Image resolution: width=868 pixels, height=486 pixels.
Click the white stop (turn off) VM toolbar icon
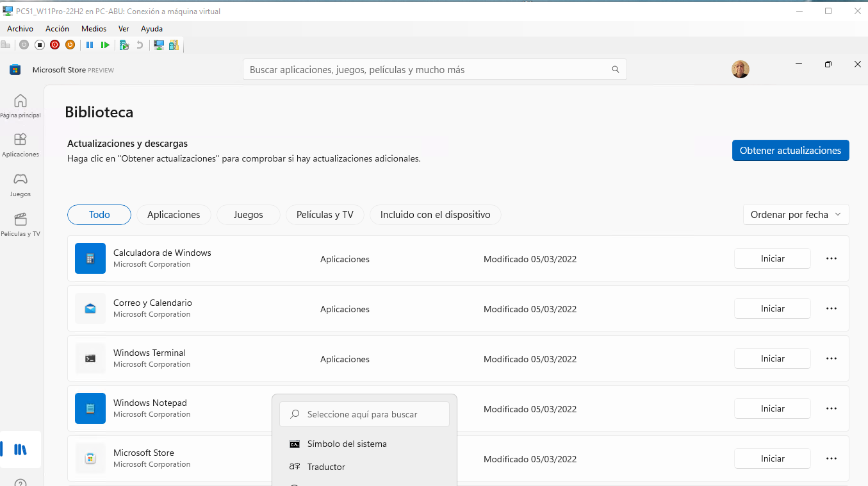click(39, 45)
